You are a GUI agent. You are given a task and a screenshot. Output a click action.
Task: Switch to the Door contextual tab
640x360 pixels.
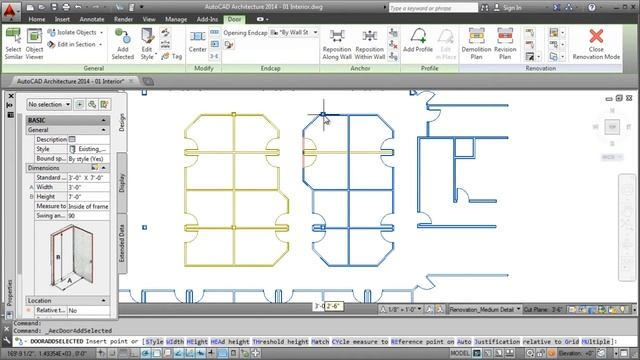(234, 19)
